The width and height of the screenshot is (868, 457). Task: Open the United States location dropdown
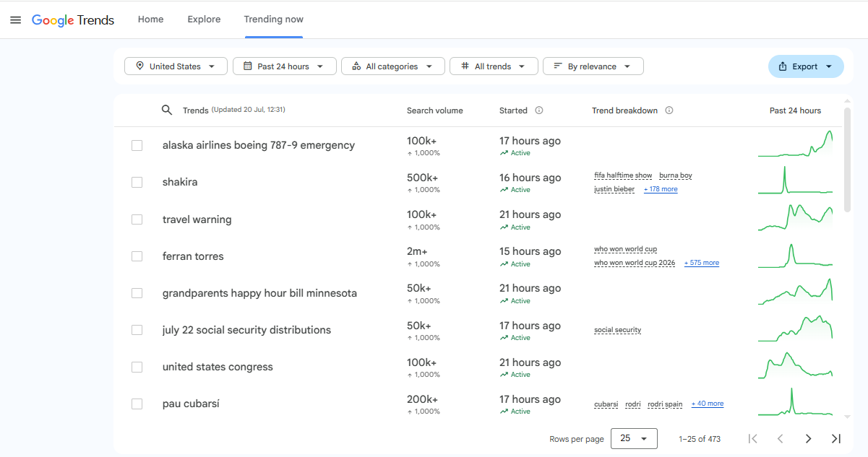176,66
